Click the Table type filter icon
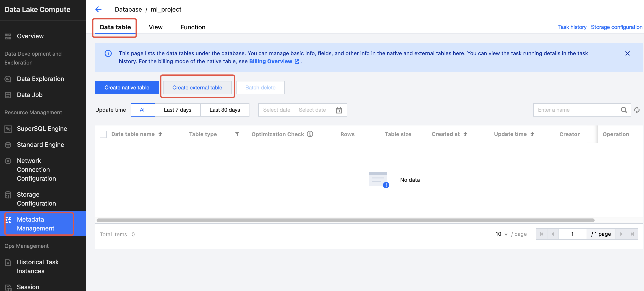The width and height of the screenshot is (644, 291). tap(237, 134)
